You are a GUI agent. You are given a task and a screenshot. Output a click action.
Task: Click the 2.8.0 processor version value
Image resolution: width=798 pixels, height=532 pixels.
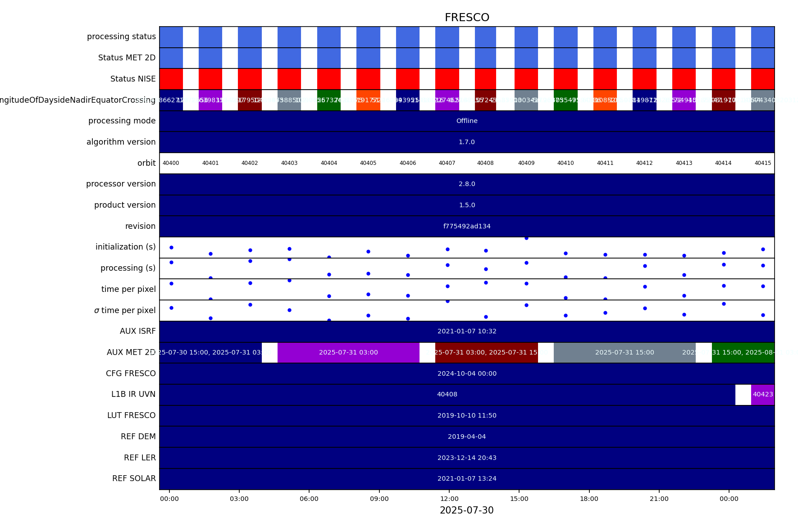click(x=466, y=184)
